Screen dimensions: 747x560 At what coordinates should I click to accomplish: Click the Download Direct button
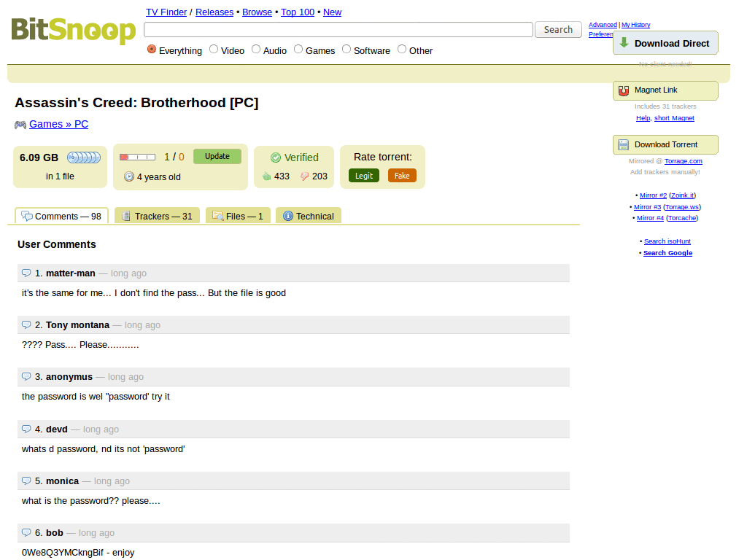665,43
